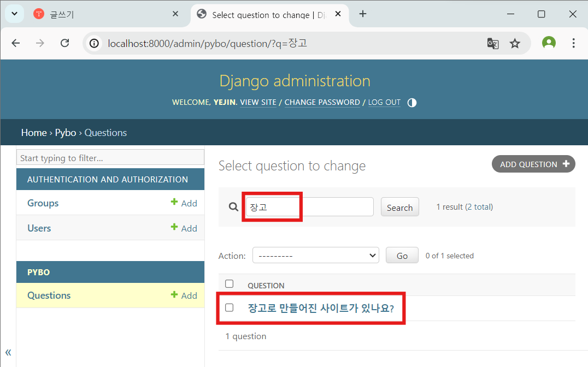Toggle the select-all checkbox in header
Image resolution: width=588 pixels, height=367 pixels.
pyautogui.click(x=229, y=284)
